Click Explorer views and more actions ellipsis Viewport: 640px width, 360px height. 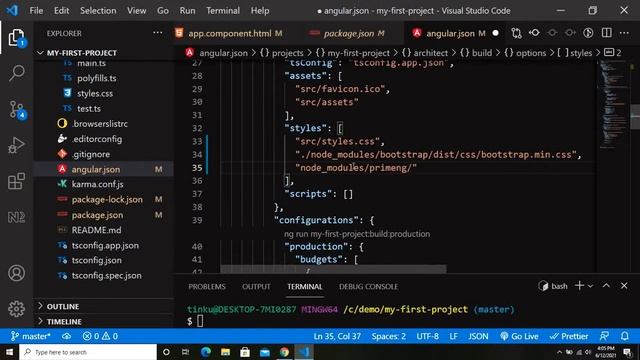tap(158, 33)
